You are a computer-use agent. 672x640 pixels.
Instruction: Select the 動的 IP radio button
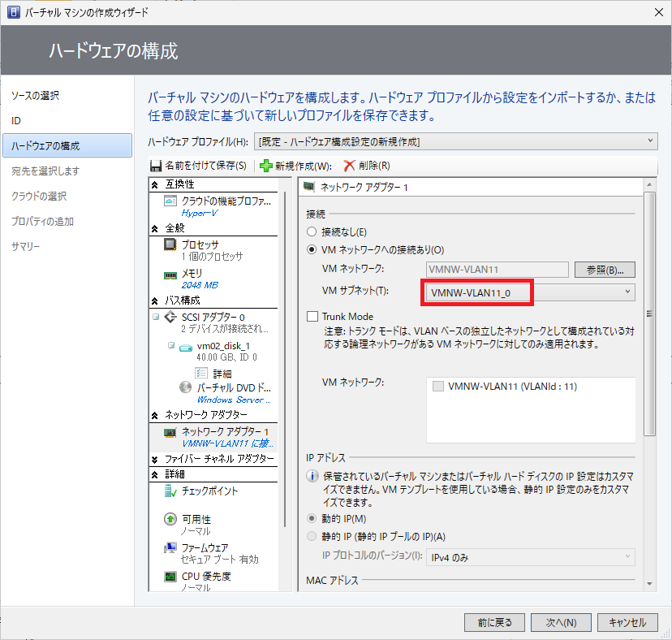pos(312,518)
